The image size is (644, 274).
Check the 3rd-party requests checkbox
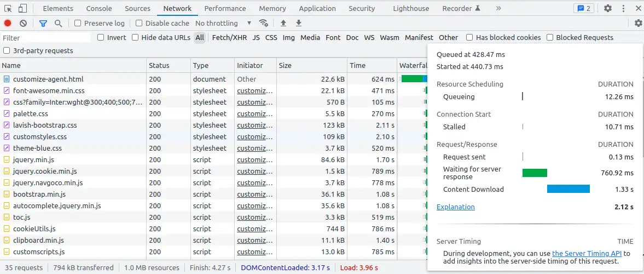pyautogui.click(x=7, y=50)
